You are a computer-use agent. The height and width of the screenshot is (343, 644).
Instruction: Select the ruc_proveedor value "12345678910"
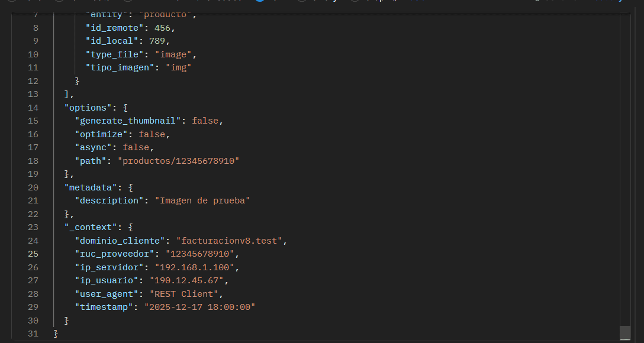pyautogui.click(x=199, y=254)
